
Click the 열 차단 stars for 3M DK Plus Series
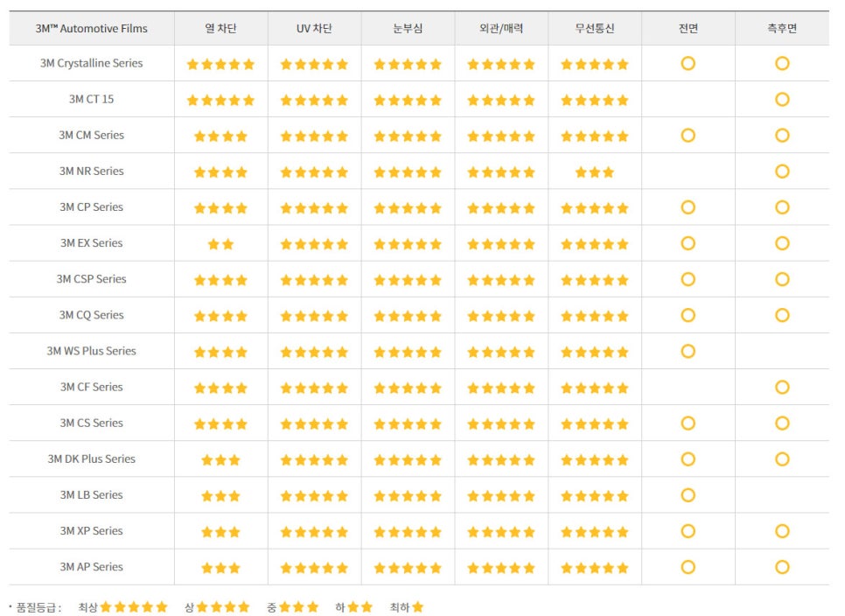pos(220,459)
